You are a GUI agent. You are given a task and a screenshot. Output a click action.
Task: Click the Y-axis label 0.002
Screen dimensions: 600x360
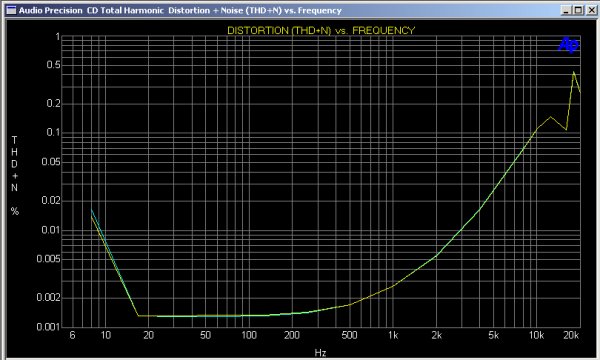49,297
